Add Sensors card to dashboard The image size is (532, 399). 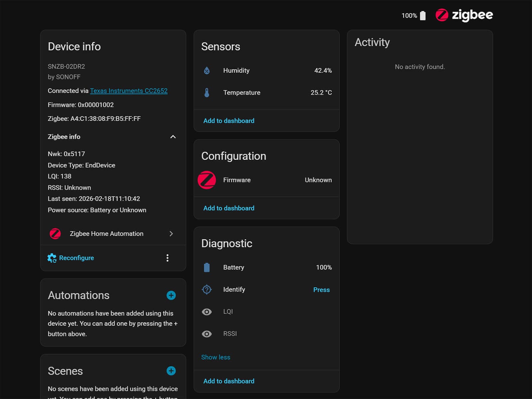click(229, 121)
